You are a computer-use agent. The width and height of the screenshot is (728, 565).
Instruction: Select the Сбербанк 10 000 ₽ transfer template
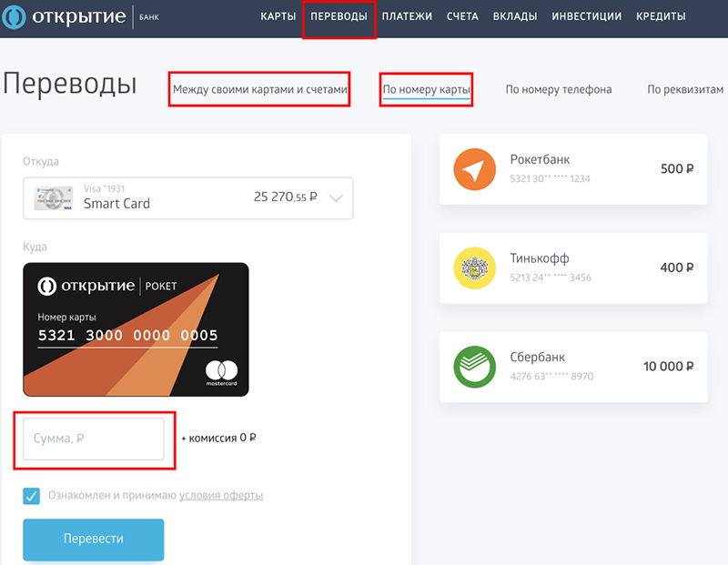(573, 367)
